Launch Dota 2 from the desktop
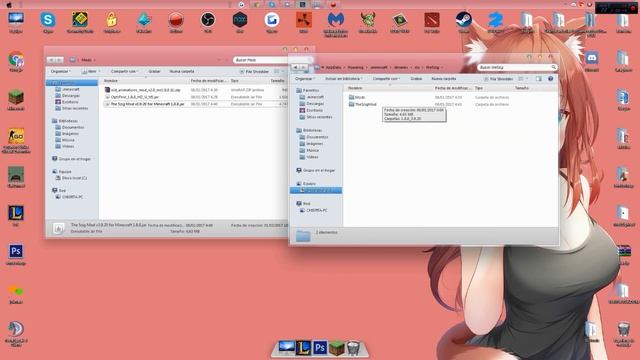Screen dimensions: 640x360 432,20
